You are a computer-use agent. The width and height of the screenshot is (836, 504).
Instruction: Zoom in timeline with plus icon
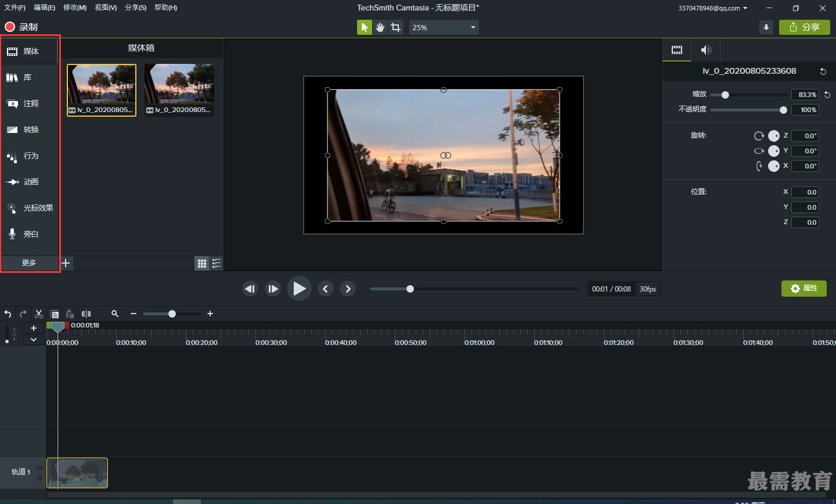(x=210, y=314)
